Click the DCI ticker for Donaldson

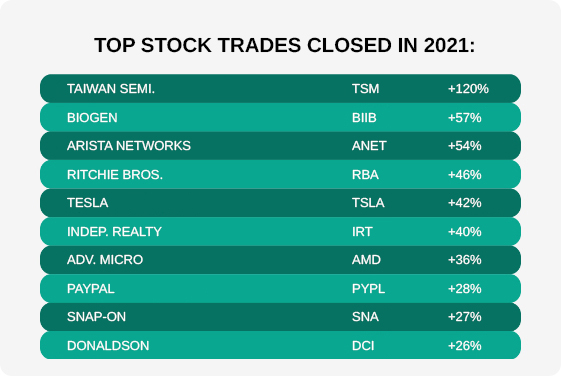click(363, 346)
